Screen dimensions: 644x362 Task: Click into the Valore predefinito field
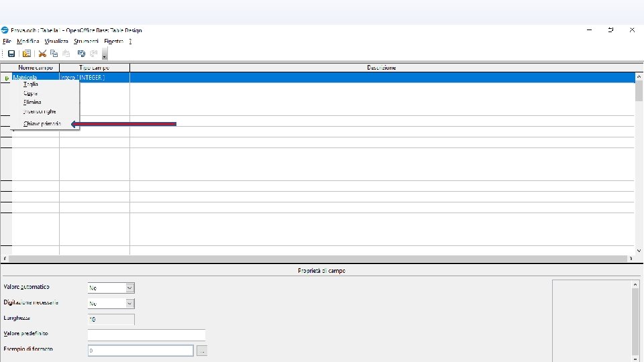coord(146,335)
